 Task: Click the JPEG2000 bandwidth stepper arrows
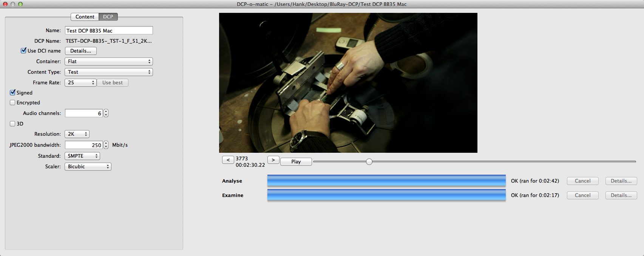106,145
